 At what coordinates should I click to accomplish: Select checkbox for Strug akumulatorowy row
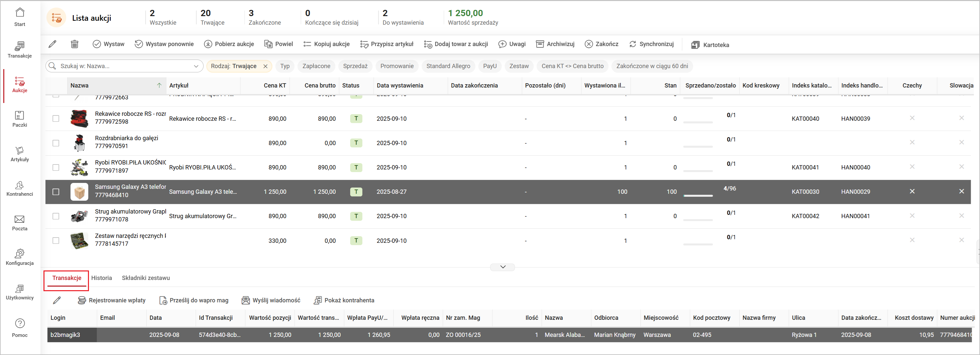tap(56, 216)
